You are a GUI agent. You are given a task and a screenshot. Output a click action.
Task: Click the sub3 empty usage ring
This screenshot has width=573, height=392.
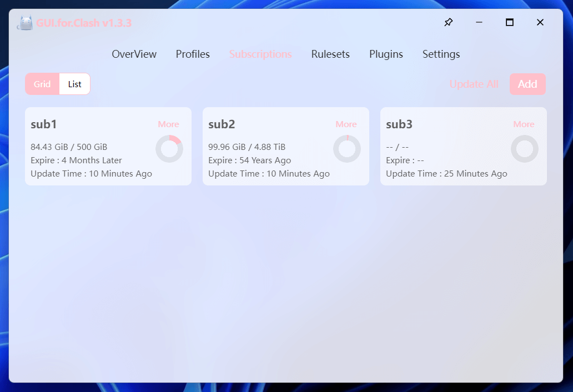[x=524, y=149]
